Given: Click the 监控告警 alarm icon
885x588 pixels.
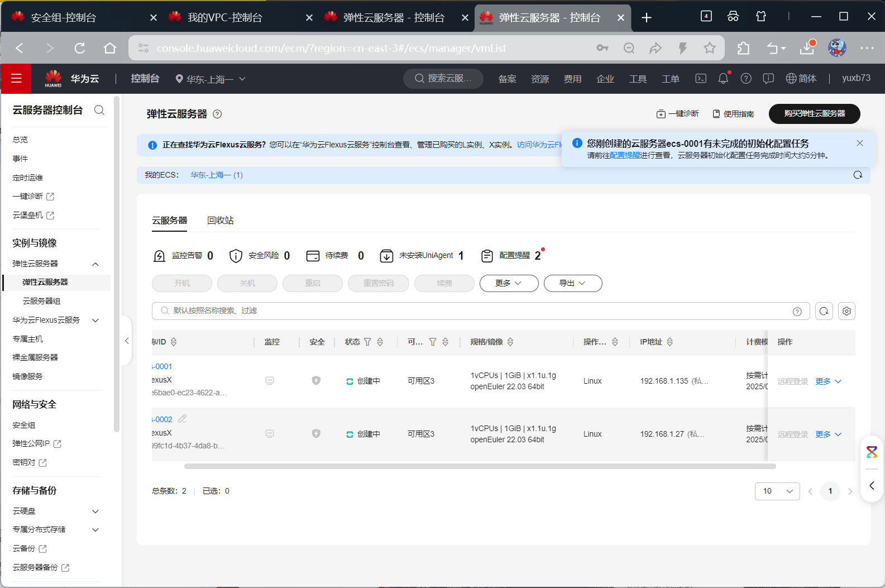Looking at the screenshot, I should coord(159,256).
